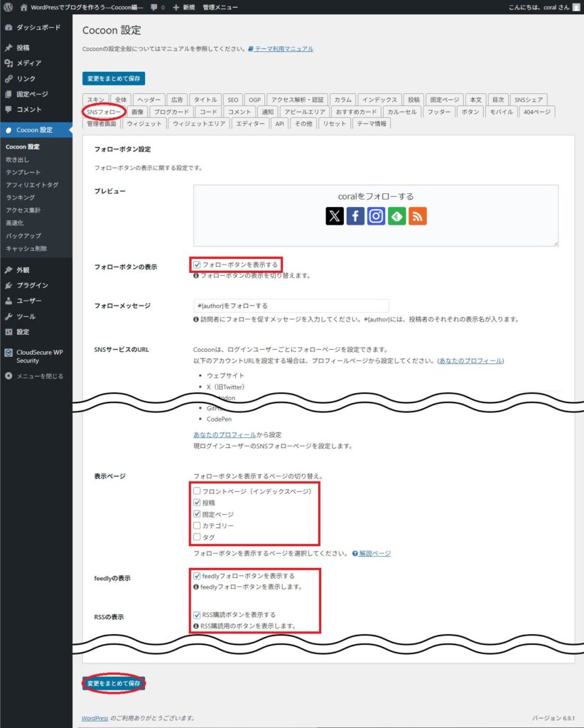Screen dimensions: 584x728
Task: Click the comments bubble icon in the admin bar
Action: coord(153,8)
